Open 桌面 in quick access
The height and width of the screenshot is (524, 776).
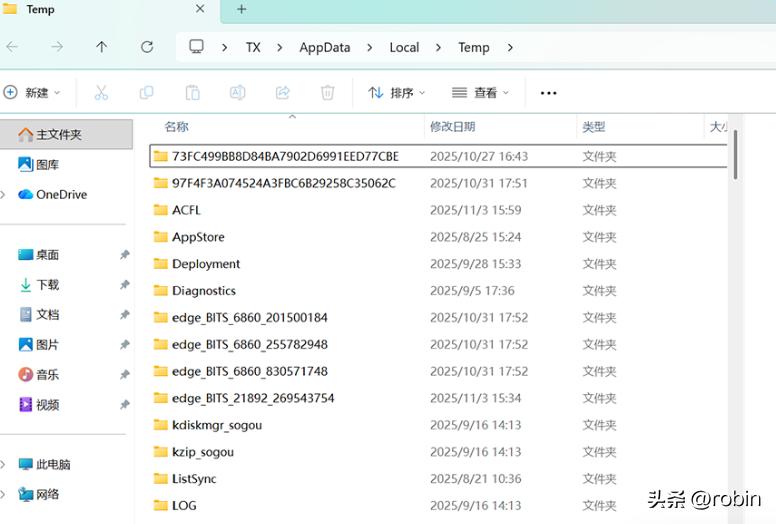click(38, 254)
